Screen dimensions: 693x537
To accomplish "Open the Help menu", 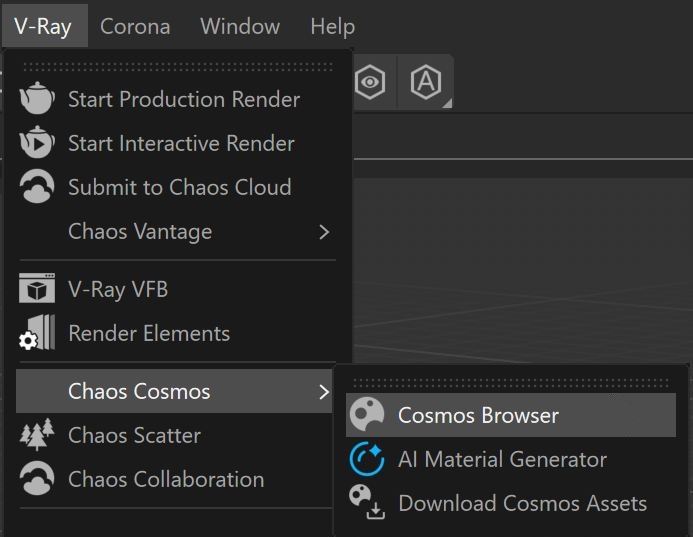I will click(332, 27).
